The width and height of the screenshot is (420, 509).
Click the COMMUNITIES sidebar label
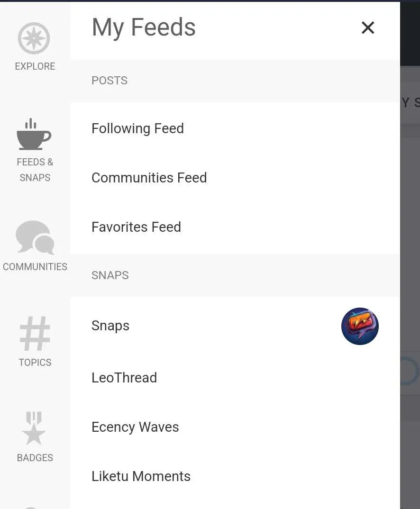pyautogui.click(x=35, y=267)
